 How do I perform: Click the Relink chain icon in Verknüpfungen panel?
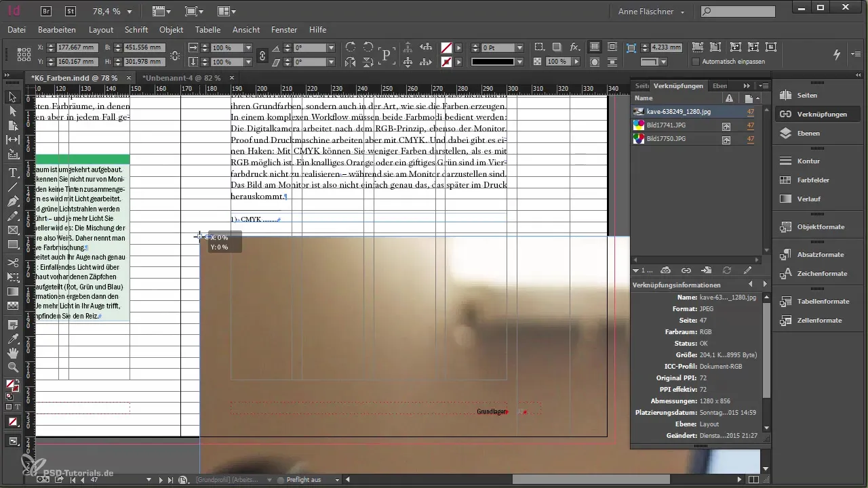tap(686, 270)
